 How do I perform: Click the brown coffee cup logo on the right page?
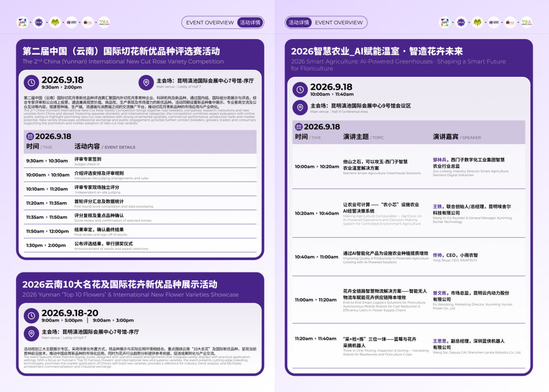pyautogui.click(x=510, y=22)
